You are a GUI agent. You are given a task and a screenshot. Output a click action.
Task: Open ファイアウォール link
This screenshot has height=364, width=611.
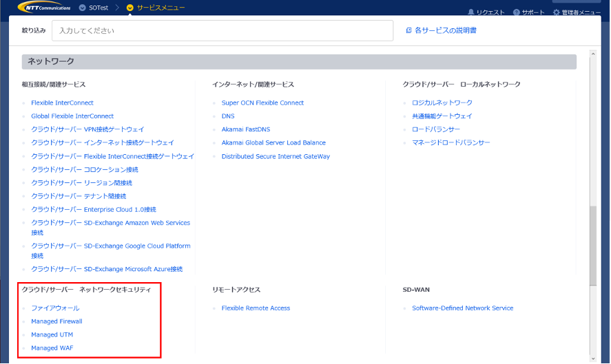click(x=55, y=308)
